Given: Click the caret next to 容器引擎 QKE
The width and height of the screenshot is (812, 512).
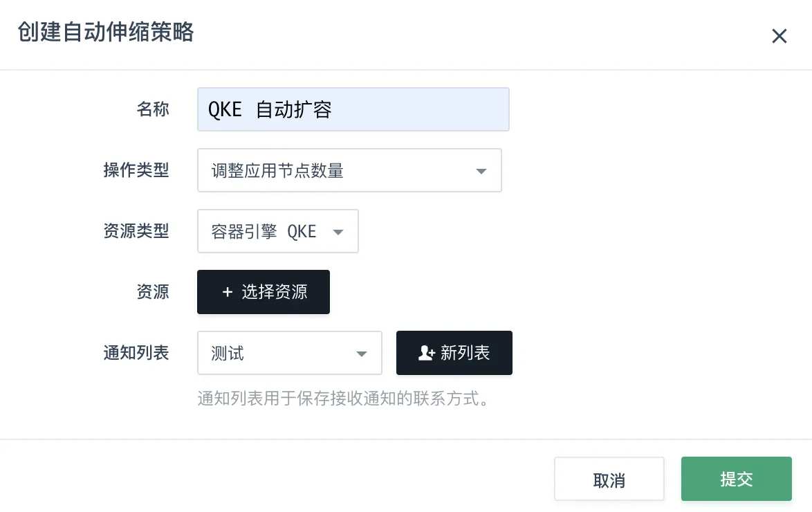Looking at the screenshot, I should (338, 232).
